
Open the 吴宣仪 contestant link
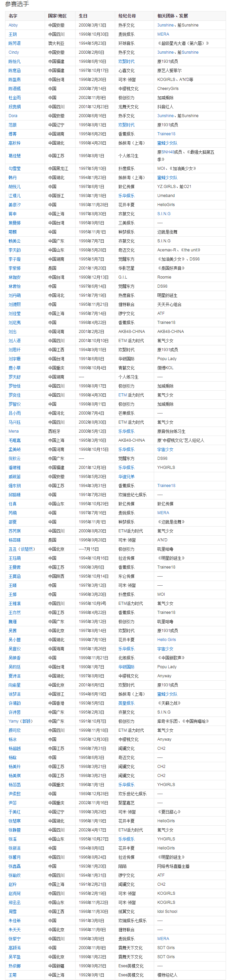pos(14,649)
